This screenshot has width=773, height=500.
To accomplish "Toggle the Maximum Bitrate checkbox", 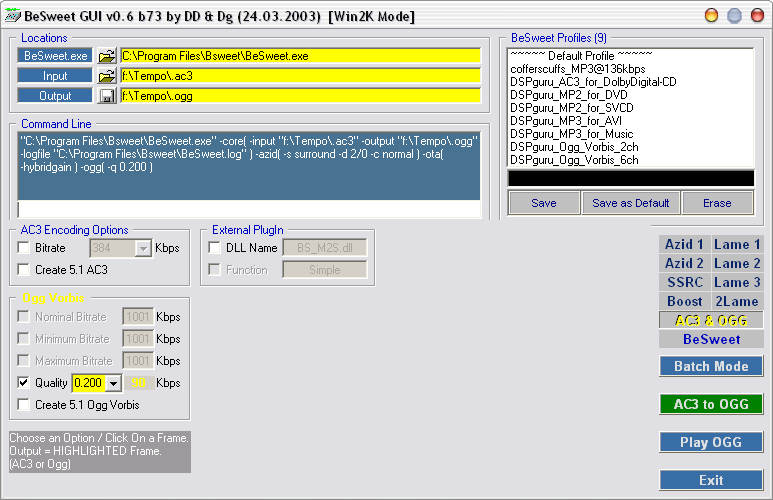I will [23, 360].
